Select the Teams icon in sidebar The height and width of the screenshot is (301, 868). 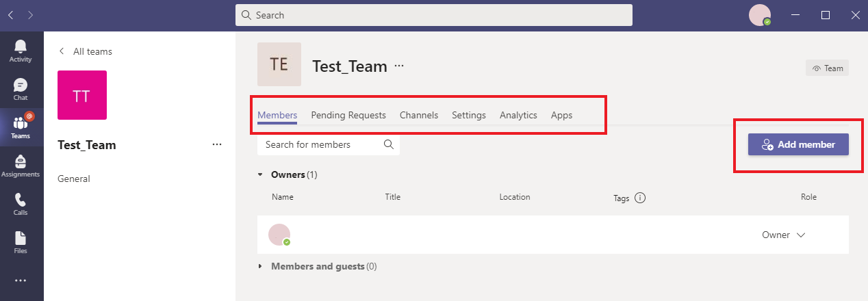click(21, 127)
